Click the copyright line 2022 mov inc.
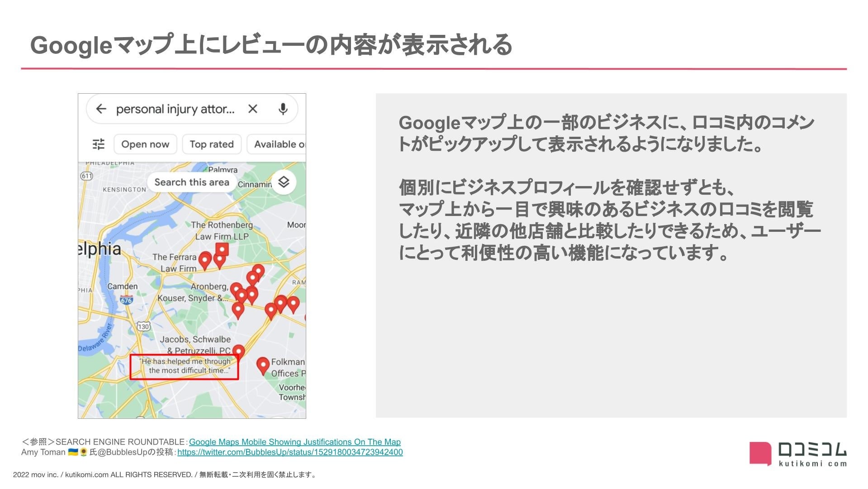This screenshot has width=868, height=489. (165, 475)
